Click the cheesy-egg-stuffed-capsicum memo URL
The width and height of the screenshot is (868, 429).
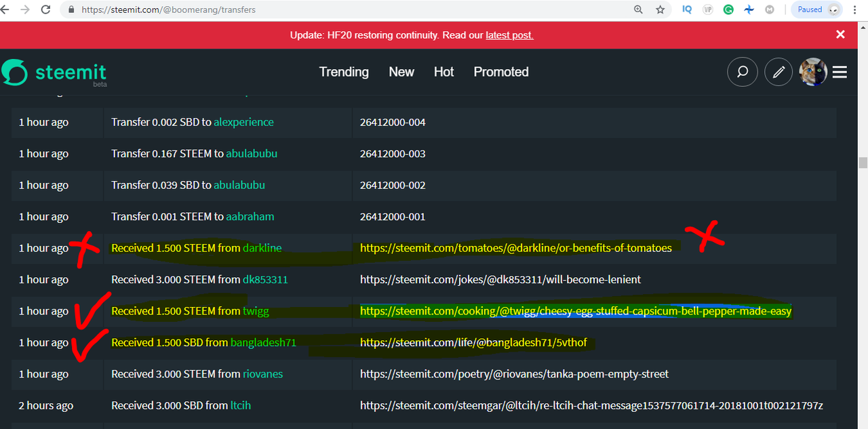[576, 311]
